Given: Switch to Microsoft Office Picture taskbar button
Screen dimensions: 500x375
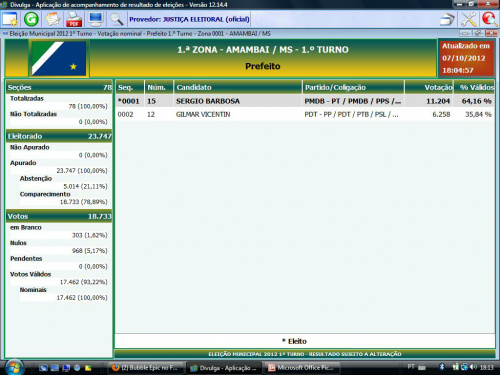Looking at the screenshot, I should click(x=303, y=368).
